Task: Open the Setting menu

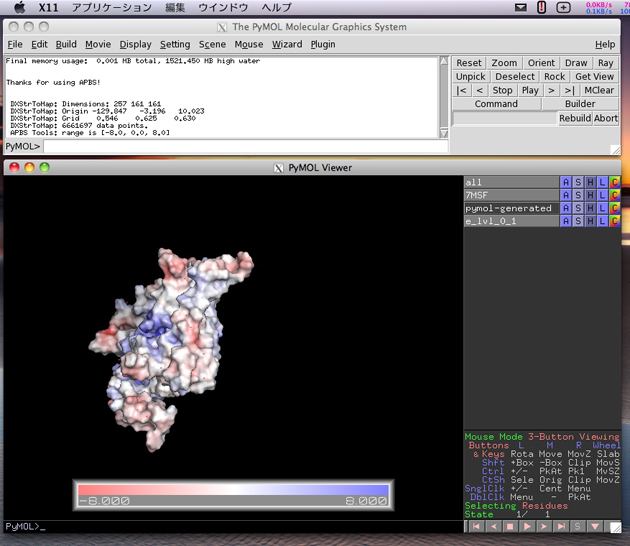Action: coord(175,44)
